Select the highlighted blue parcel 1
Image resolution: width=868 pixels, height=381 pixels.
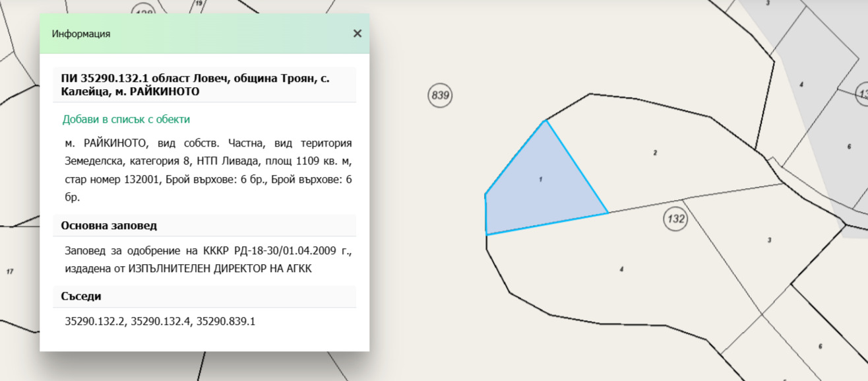541,185
